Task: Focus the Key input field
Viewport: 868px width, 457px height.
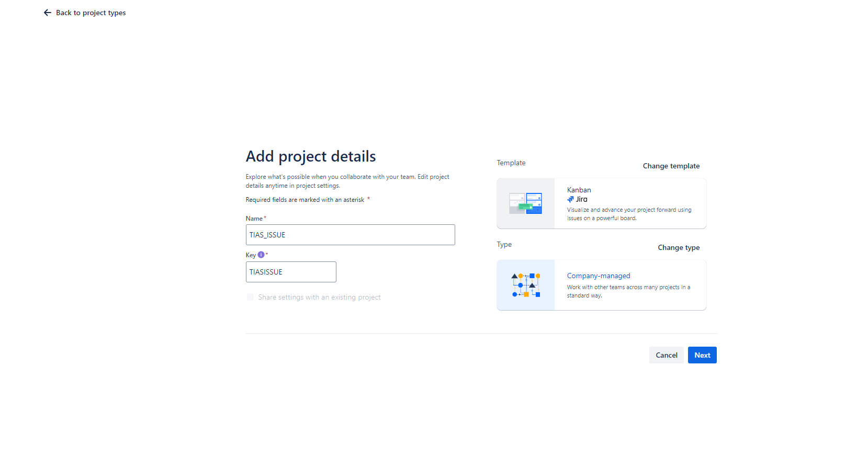Action: pos(291,272)
